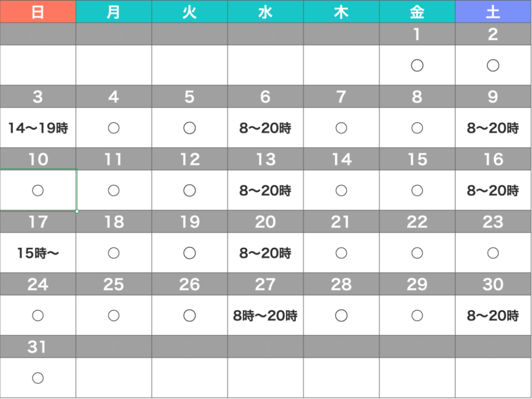Select the 8〜20時 cell under day 9
532x399 pixels.
(493, 128)
